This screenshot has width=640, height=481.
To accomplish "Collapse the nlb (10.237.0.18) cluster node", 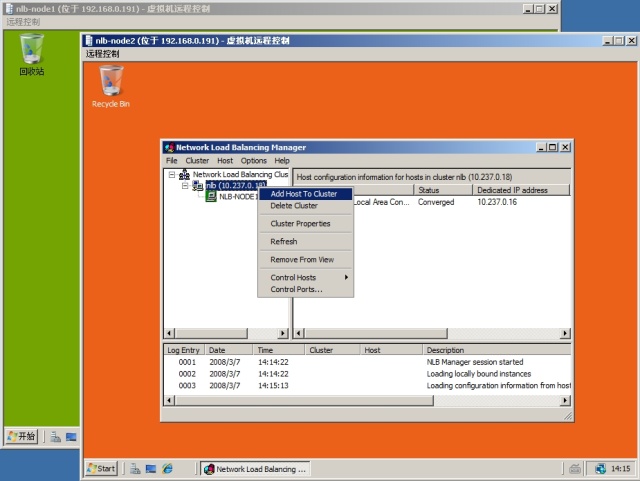I will coord(184,186).
